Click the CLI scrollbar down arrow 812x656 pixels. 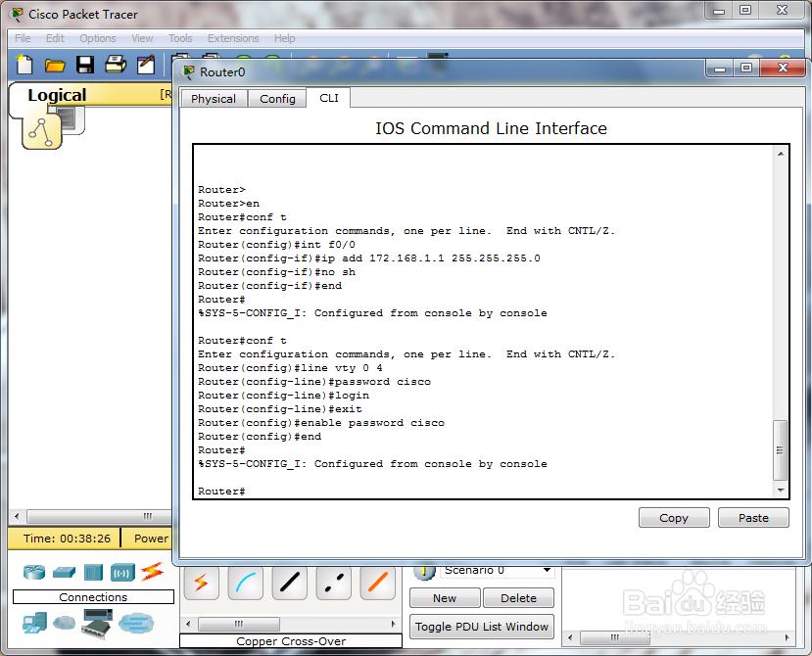(x=781, y=490)
